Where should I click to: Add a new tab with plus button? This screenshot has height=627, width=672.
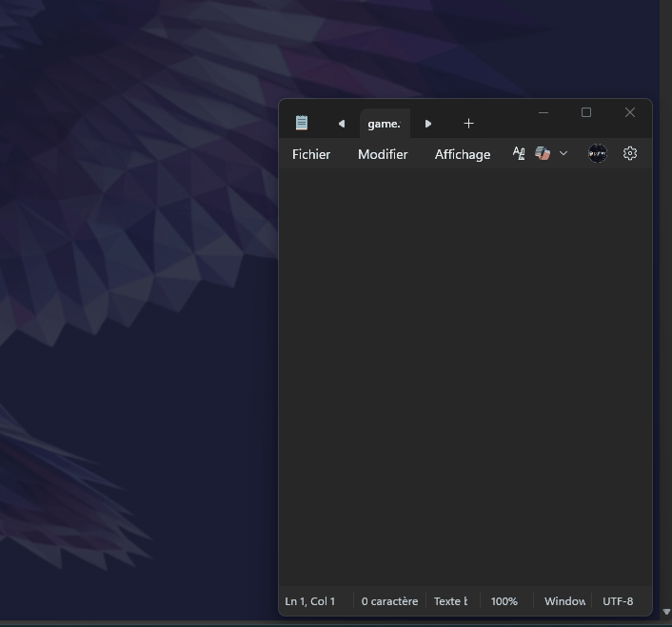click(469, 124)
